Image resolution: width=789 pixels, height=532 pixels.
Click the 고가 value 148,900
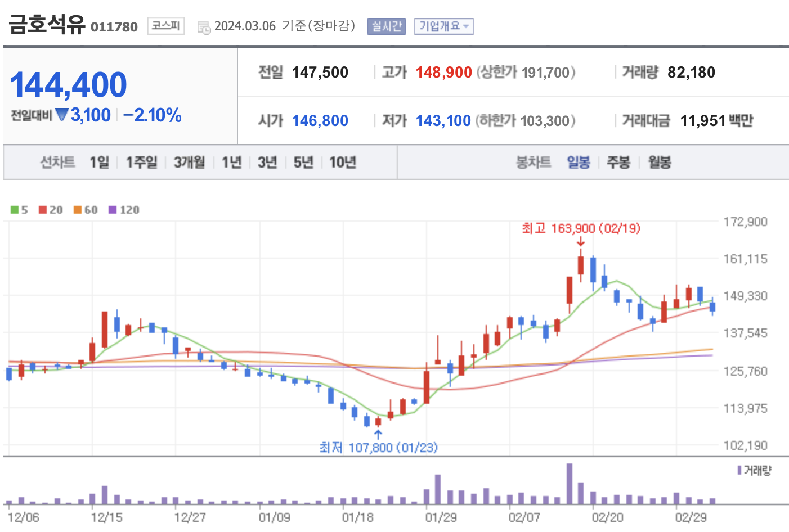[444, 73]
